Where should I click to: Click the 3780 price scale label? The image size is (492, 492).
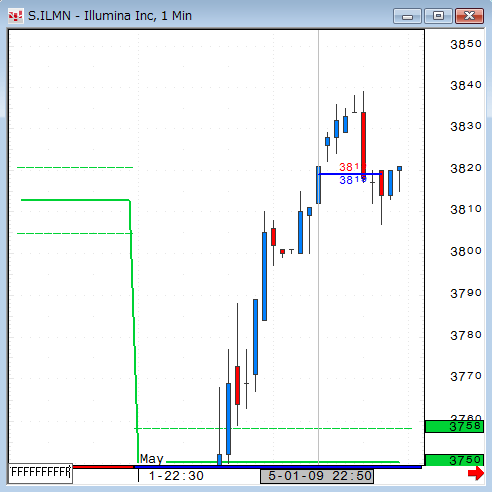466,335
